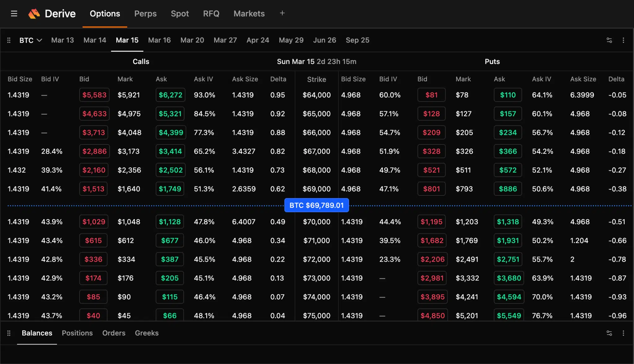Select the Sep 25 expiry
Viewport: 634px width, 364px height.
click(357, 40)
